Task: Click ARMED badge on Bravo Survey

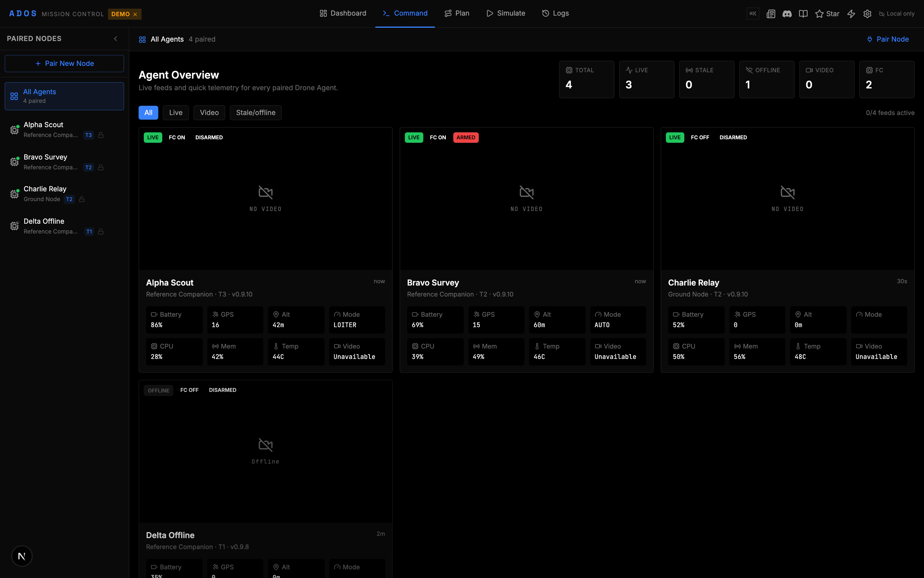Action: (x=466, y=138)
